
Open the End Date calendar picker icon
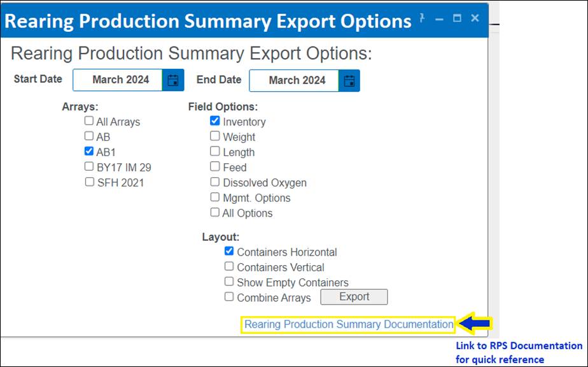pyautogui.click(x=349, y=81)
